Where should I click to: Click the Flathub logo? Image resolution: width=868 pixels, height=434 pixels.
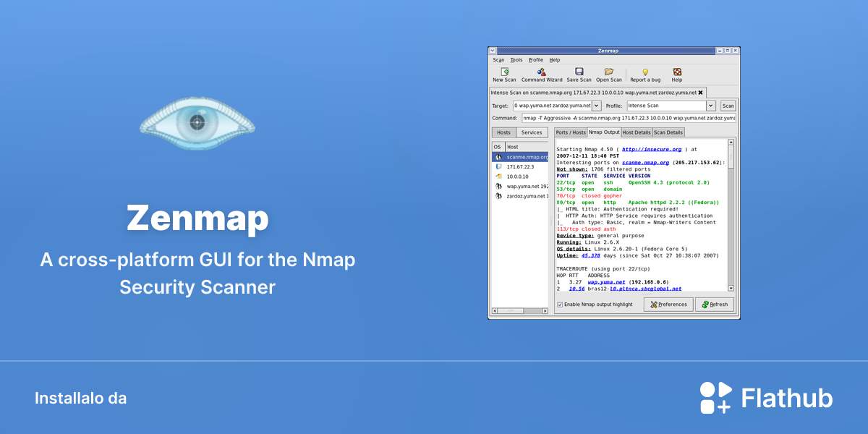click(766, 398)
